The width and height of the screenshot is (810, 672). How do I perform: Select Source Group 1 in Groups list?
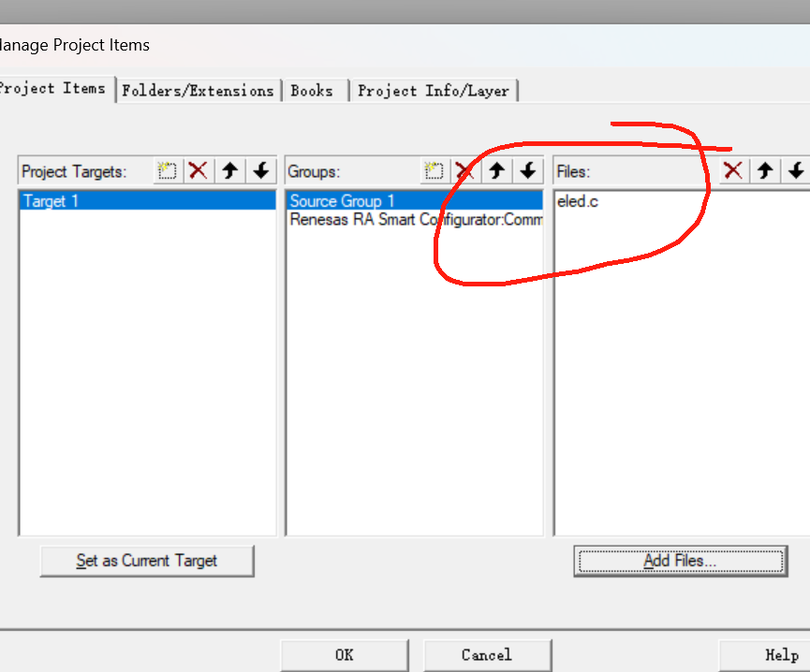point(414,201)
